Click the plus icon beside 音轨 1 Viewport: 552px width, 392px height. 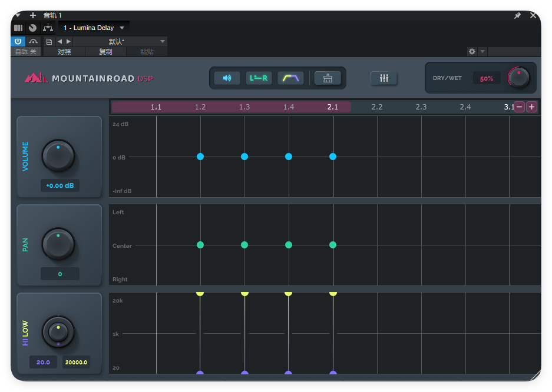pyautogui.click(x=33, y=15)
